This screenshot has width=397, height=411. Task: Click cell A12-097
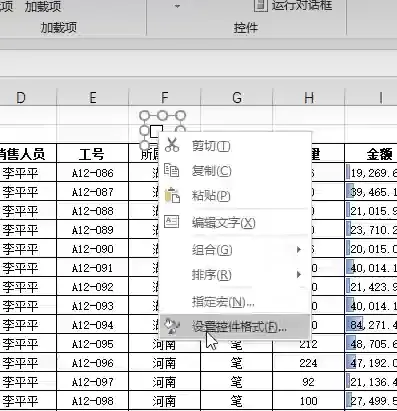(93, 382)
